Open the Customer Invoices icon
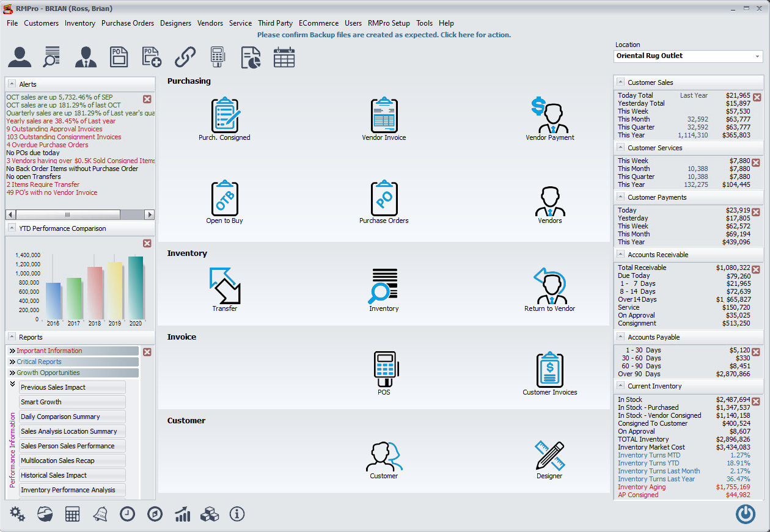Viewport: 770px width, 532px height. pyautogui.click(x=550, y=369)
